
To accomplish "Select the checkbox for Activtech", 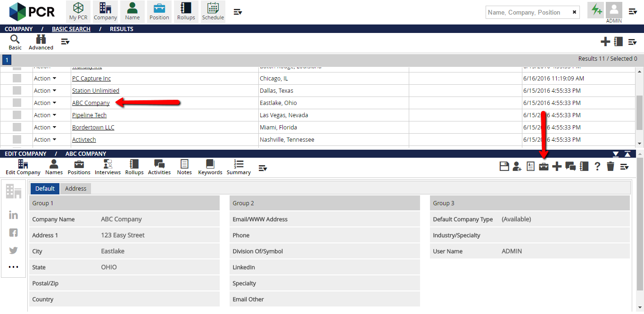I will pyautogui.click(x=17, y=139).
